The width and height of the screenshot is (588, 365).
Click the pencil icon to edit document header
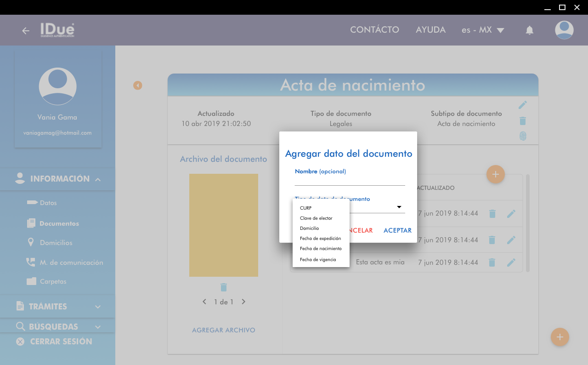[x=522, y=105]
